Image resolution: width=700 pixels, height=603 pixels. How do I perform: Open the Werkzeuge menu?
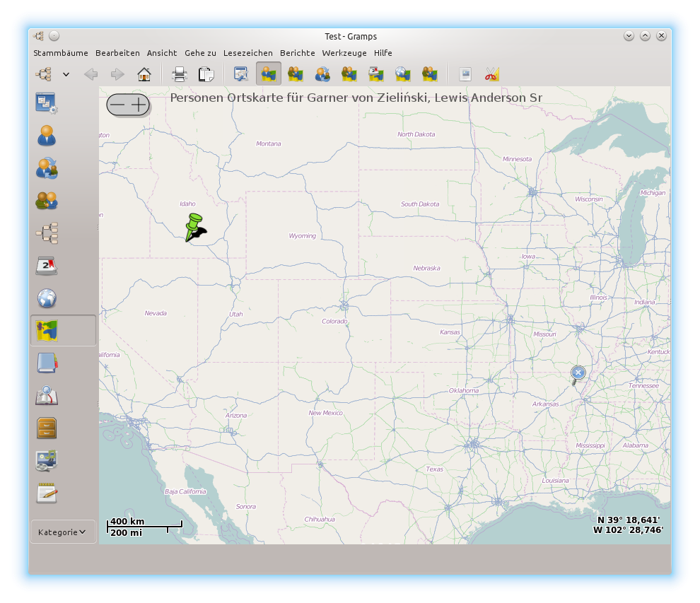[344, 53]
